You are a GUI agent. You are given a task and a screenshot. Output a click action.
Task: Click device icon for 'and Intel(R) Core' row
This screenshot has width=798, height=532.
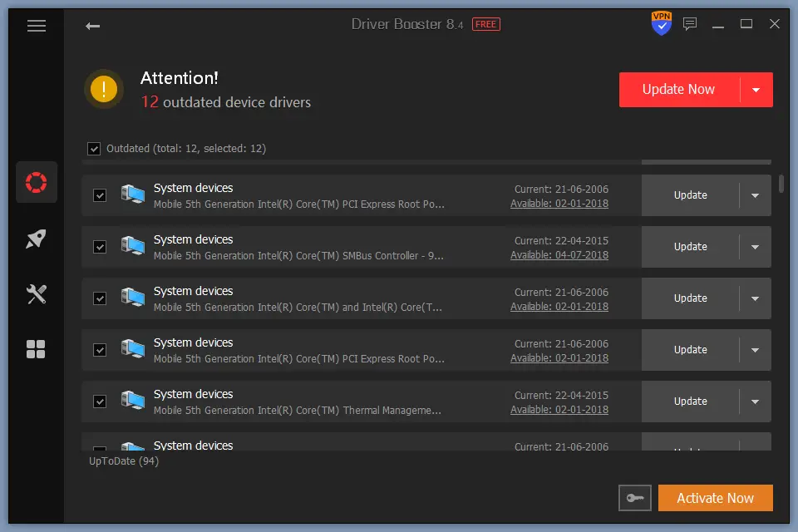tap(133, 298)
